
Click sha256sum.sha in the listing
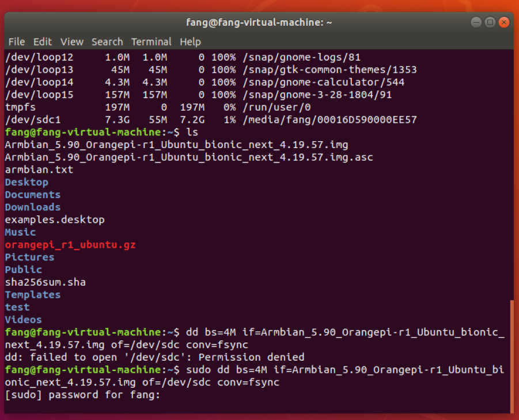(x=46, y=282)
